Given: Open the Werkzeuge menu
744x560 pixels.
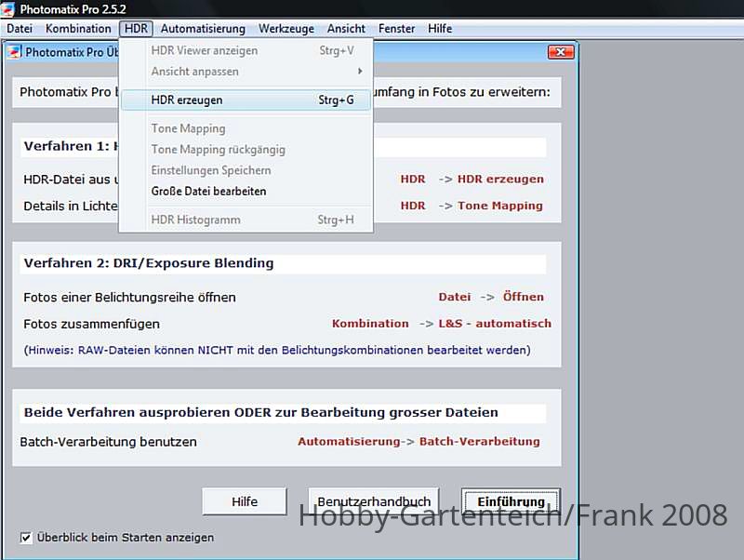Looking at the screenshot, I should 286,29.
